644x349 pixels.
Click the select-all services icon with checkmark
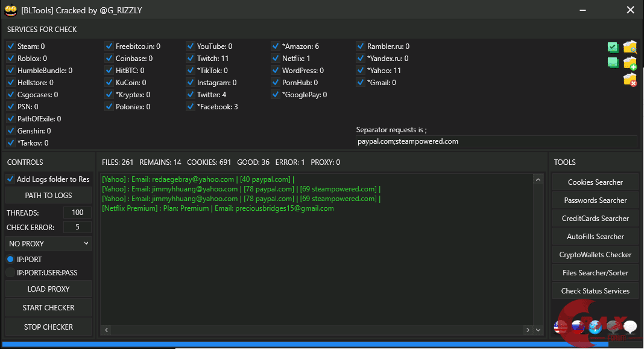point(613,47)
